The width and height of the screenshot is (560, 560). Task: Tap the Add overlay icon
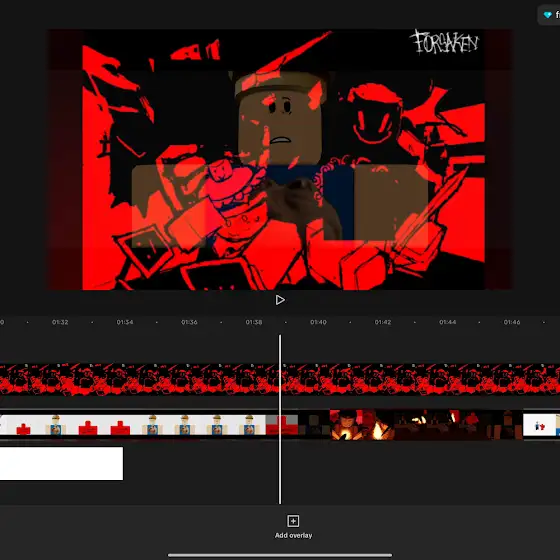tap(293, 521)
